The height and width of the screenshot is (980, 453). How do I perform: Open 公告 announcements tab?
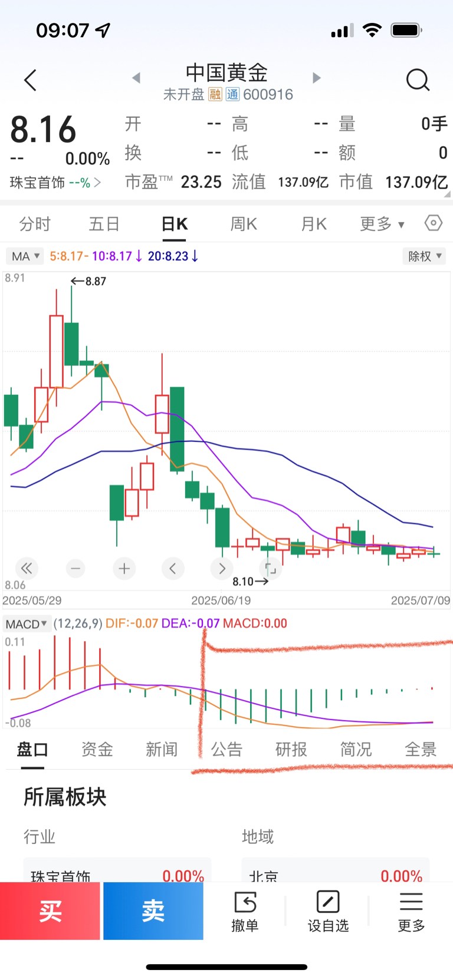click(x=226, y=750)
